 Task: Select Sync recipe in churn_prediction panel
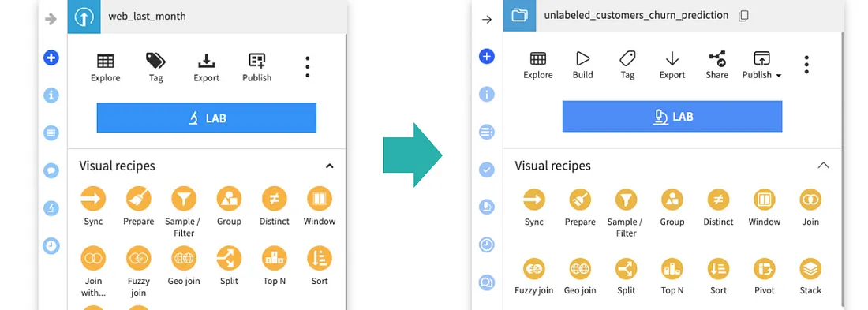click(533, 200)
